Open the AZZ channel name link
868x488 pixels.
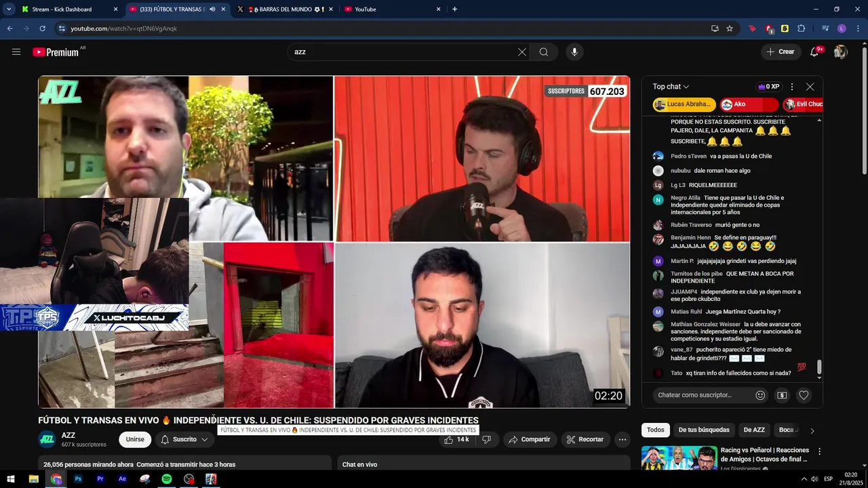tap(68, 435)
